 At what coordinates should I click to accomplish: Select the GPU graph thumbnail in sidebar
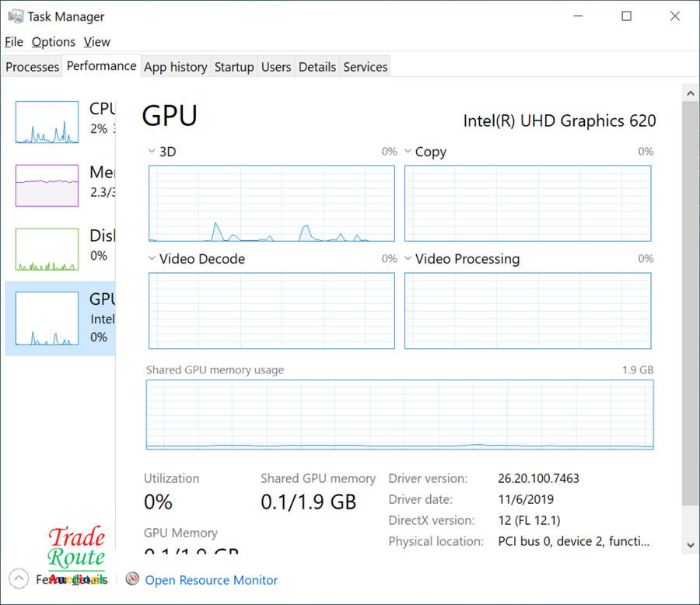click(x=47, y=318)
